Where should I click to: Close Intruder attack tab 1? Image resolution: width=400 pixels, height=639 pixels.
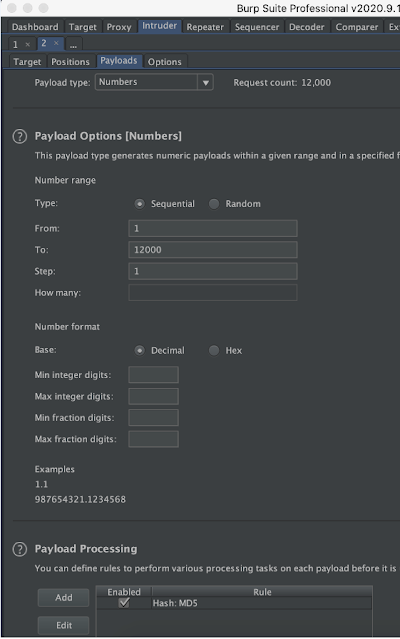click(x=28, y=44)
